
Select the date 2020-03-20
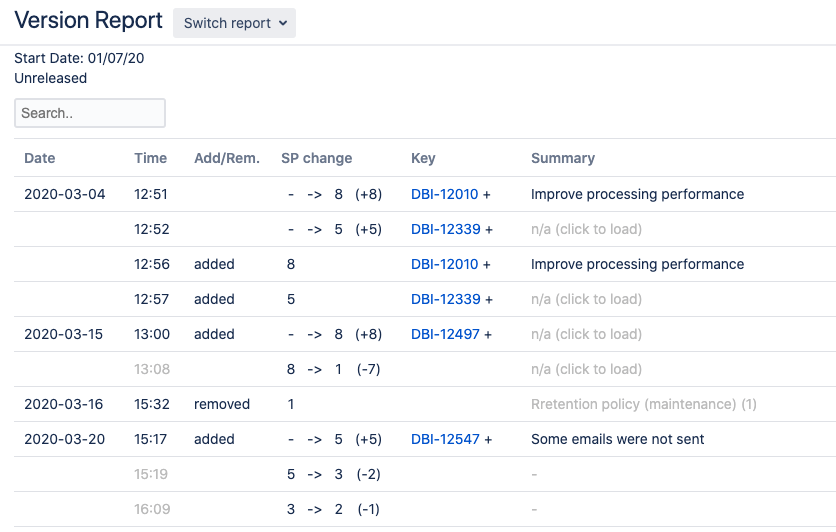click(65, 439)
